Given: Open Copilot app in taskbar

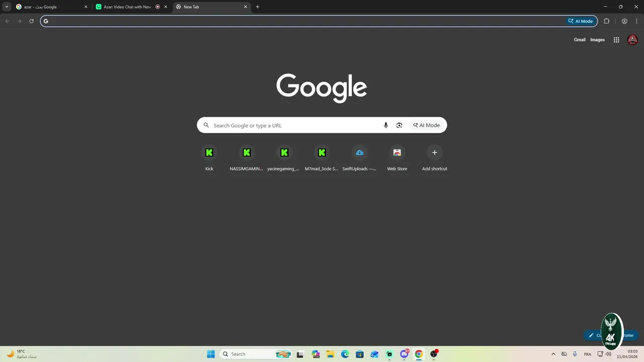Looking at the screenshot, I should (x=315, y=354).
